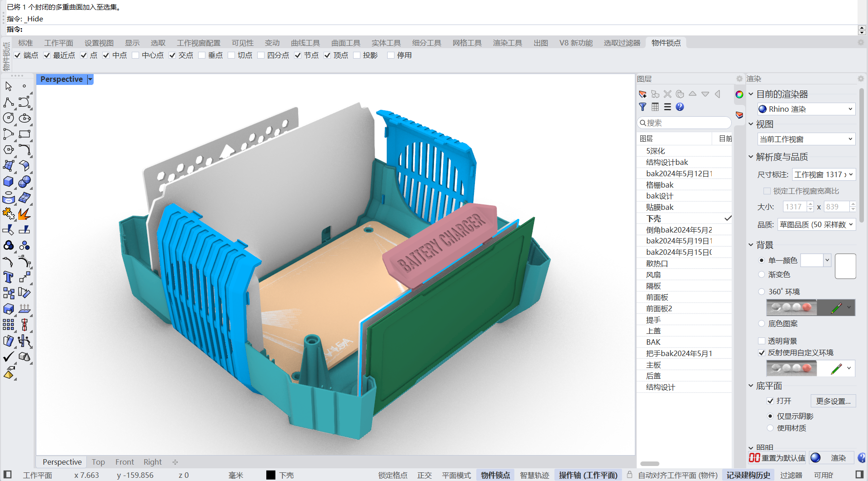868x481 pixels.
Task: Click the Fillet curves tool
Action: point(25,150)
